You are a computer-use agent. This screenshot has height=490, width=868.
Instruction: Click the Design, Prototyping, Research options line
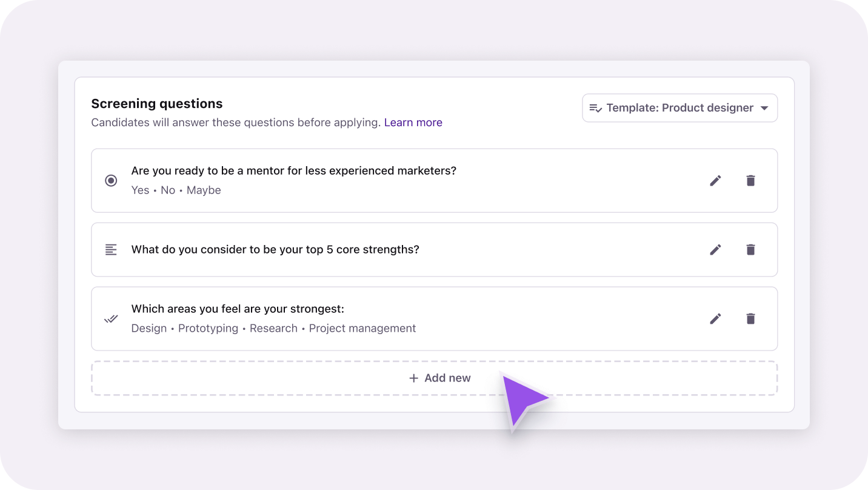[x=273, y=329]
